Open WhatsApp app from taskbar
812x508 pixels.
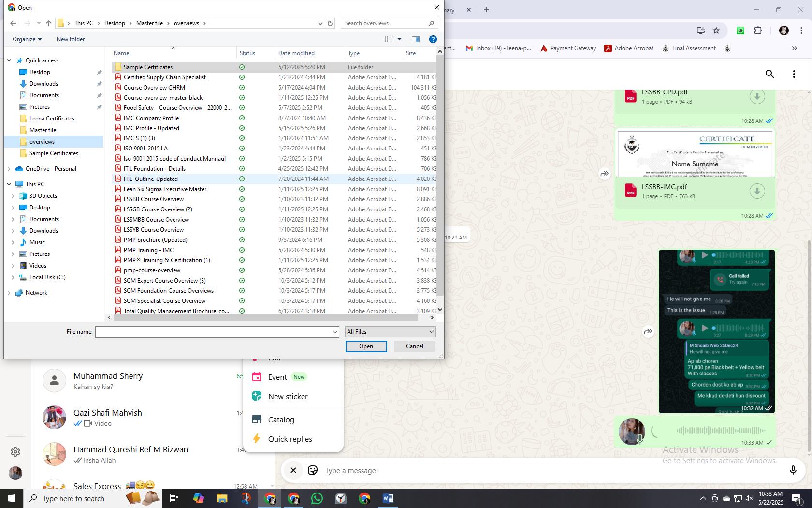317,498
